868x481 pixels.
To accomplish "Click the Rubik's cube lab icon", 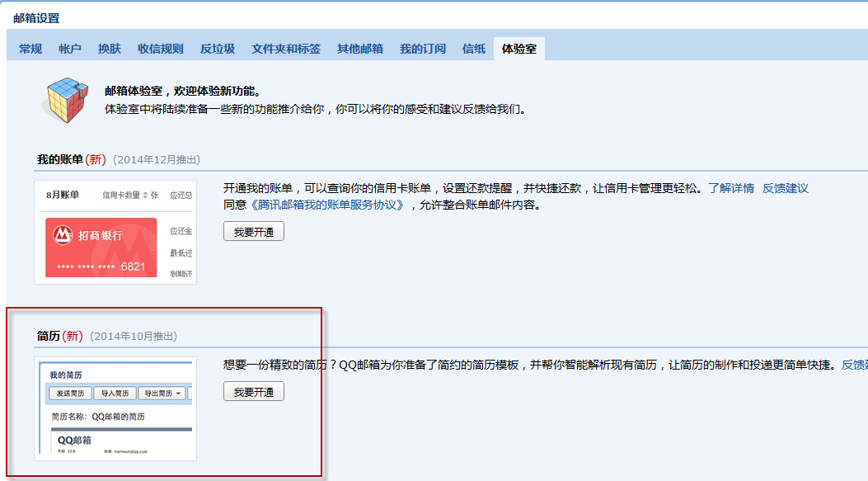I will (x=65, y=100).
